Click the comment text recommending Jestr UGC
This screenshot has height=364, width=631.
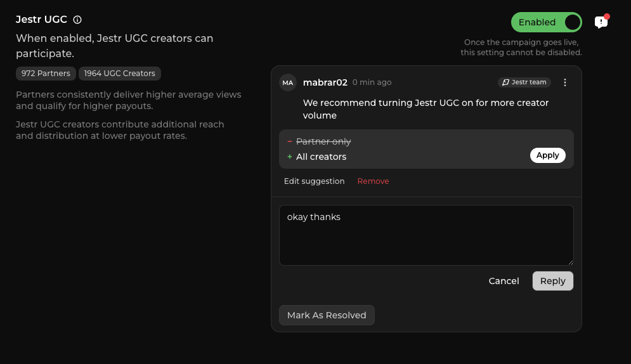click(x=426, y=109)
